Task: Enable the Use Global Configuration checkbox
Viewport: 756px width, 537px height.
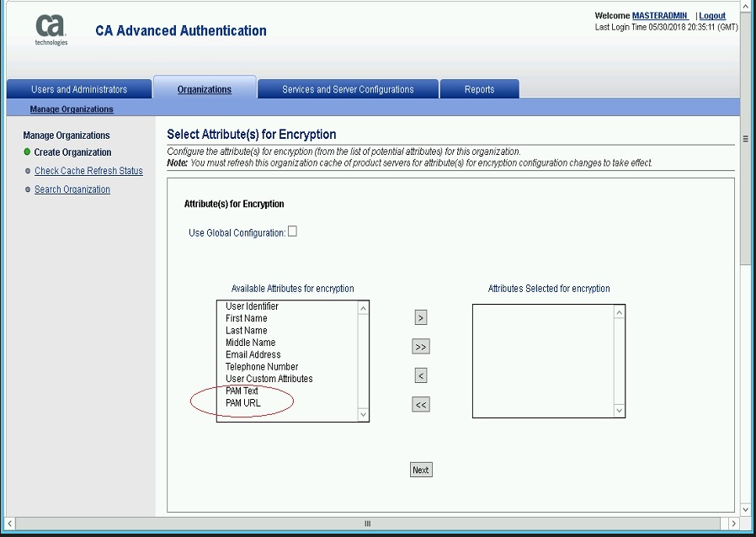Action: coord(292,231)
